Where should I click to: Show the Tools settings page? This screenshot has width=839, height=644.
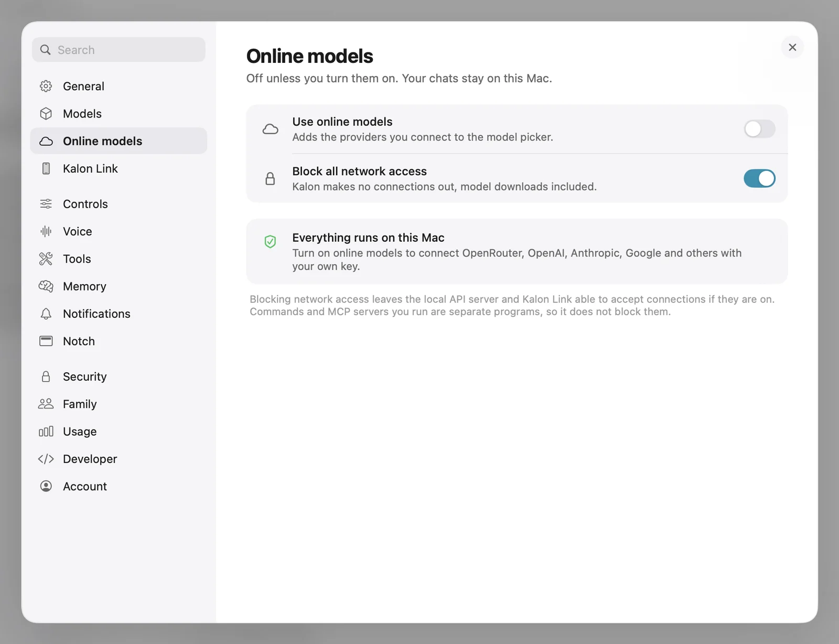tap(119, 259)
